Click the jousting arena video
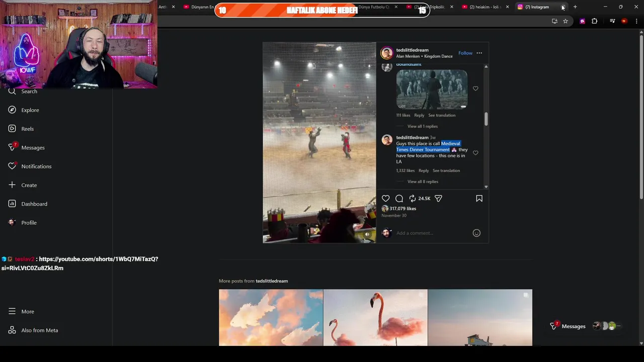 319,142
